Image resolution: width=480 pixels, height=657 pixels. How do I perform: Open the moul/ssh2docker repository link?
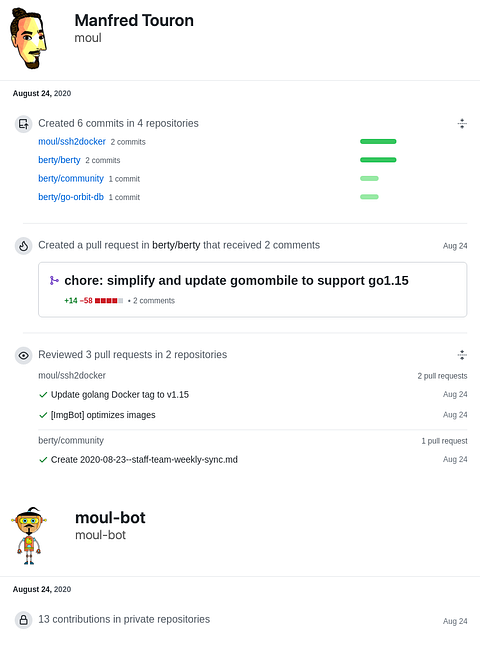[72, 142]
